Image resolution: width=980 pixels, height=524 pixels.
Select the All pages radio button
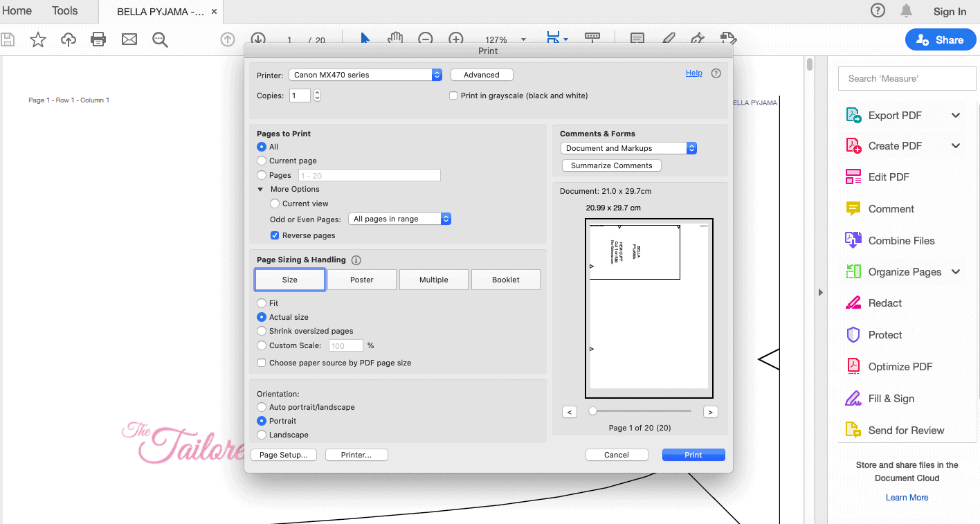[x=262, y=147]
